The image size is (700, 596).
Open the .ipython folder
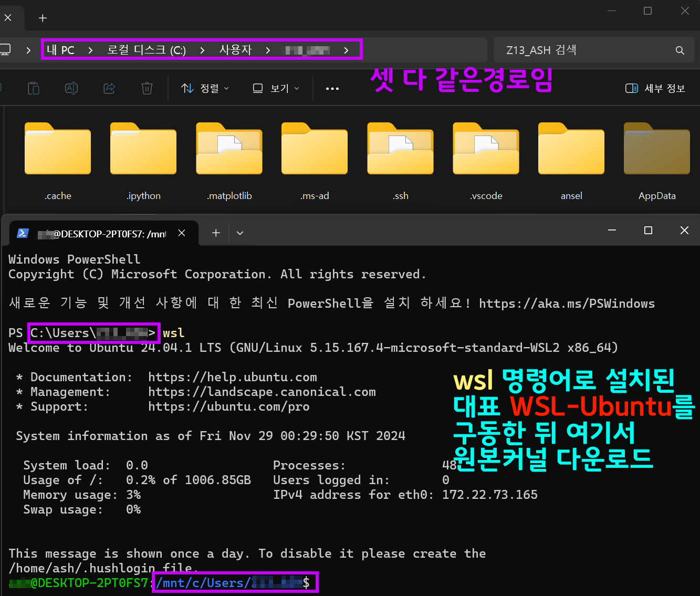tap(143, 162)
